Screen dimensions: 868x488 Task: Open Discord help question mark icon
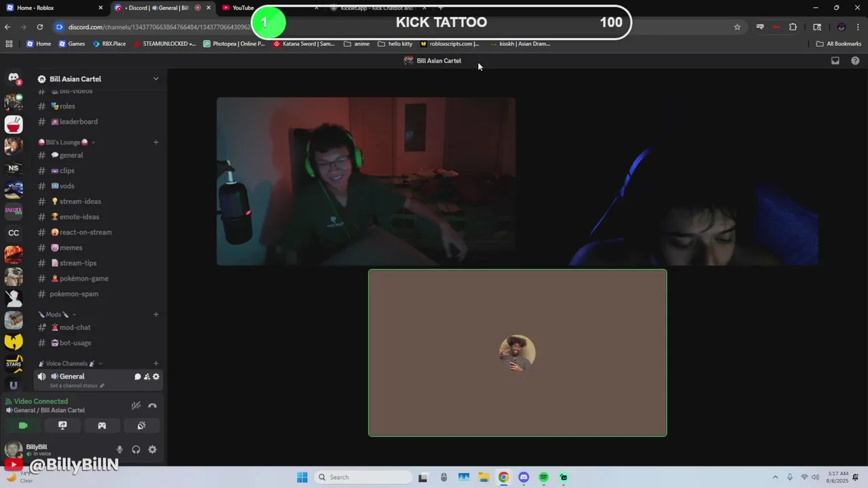pos(855,60)
